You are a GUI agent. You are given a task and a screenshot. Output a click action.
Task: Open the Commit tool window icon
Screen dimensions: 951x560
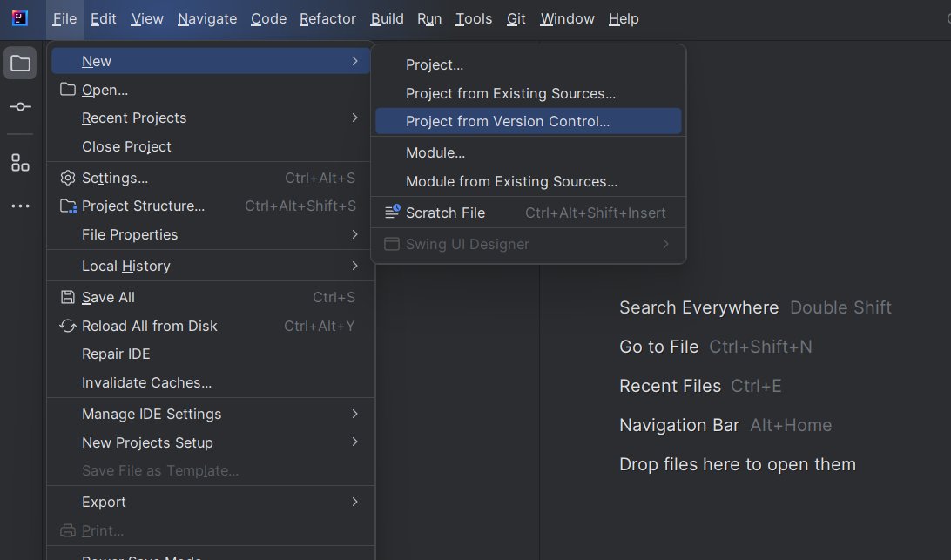(x=20, y=106)
